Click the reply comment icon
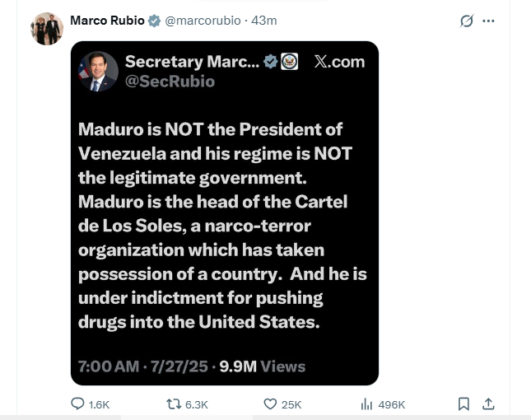Viewport: 531px width, 420px height. [78, 404]
